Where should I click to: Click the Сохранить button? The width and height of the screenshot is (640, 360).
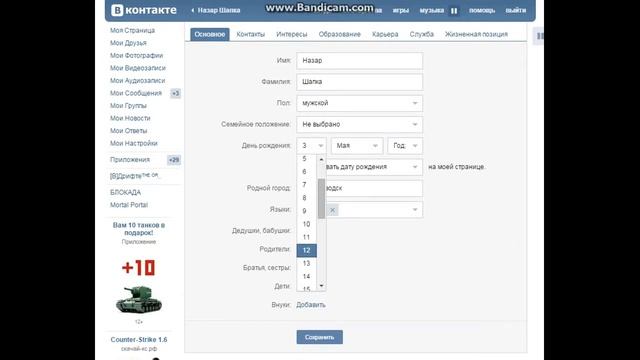[320, 337]
